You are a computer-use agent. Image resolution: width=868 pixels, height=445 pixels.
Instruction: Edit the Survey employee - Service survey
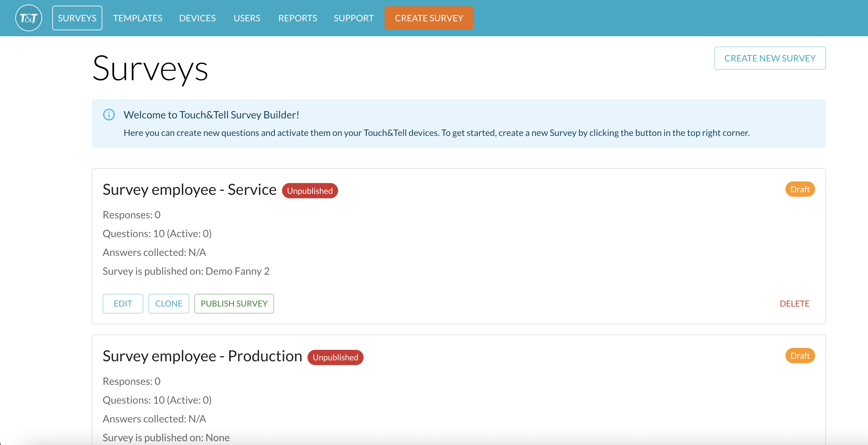click(x=123, y=303)
